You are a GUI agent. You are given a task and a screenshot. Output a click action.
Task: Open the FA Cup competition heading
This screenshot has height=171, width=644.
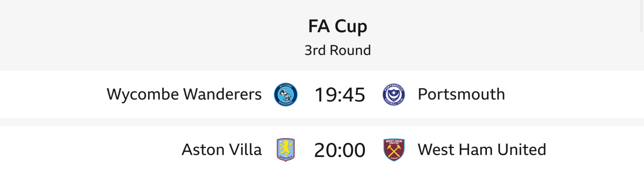click(x=338, y=26)
